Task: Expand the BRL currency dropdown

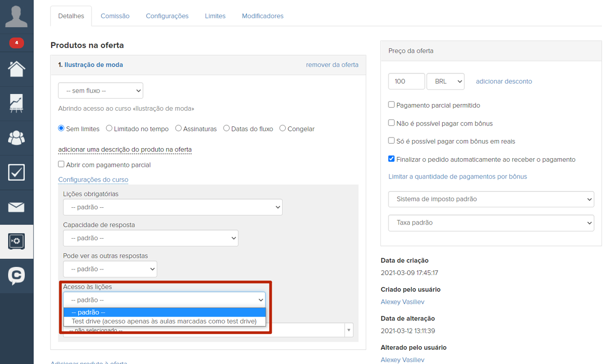Action: pyautogui.click(x=445, y=81)
